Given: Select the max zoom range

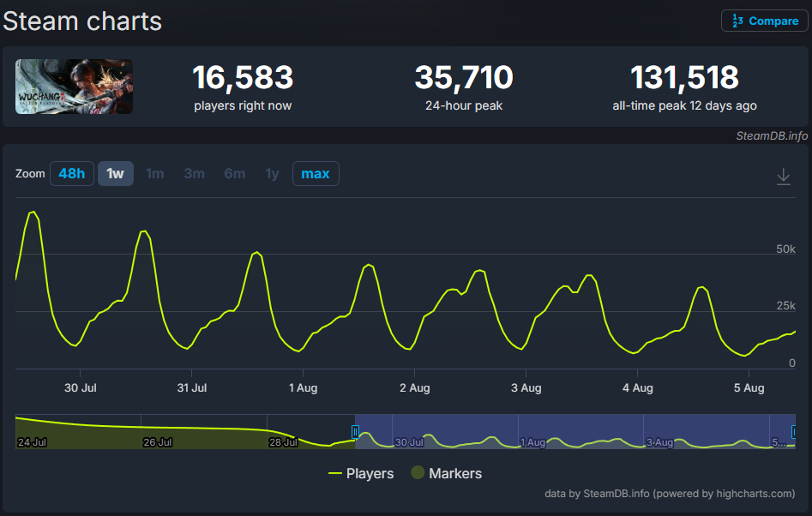Looking at the screenshot, I should click(x=316, y=174).
